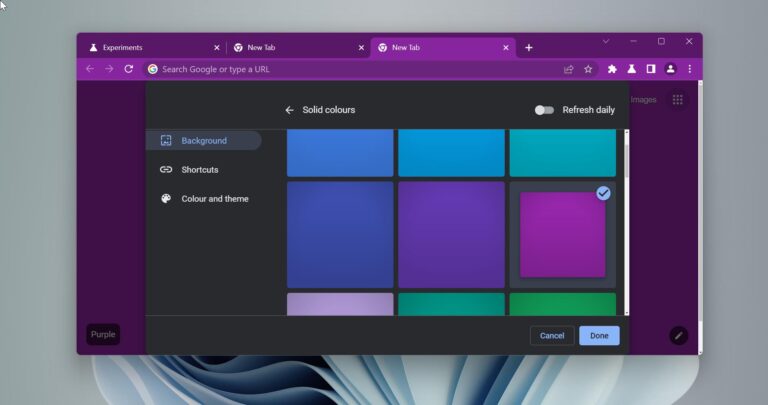Click the Cancel button
This screenshot has width=768, height=405.
tap(552, 335)
